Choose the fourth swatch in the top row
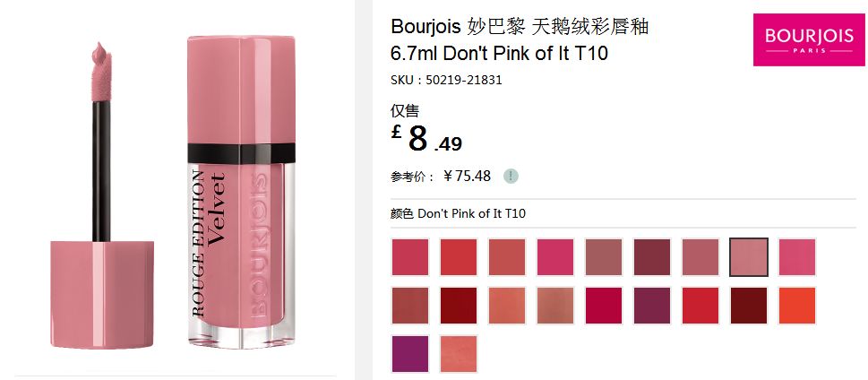 pos(555,257)
